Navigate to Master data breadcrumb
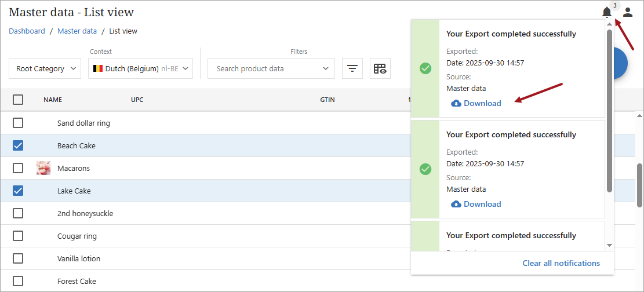644x292 pixels. (77, 31)
